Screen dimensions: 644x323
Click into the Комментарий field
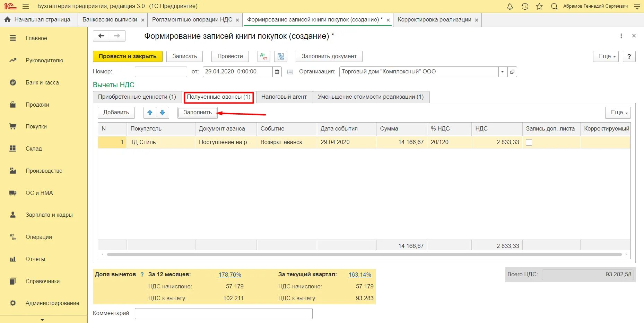(224, 314)
